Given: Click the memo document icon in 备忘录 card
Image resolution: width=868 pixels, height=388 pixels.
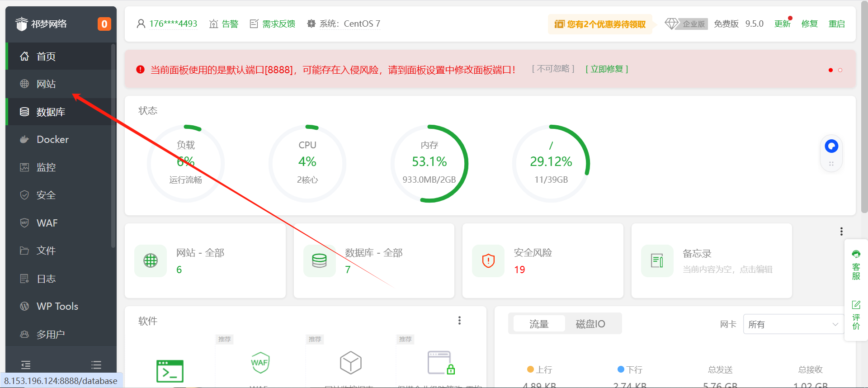Looking at the screenshot, I should [657, 260].
